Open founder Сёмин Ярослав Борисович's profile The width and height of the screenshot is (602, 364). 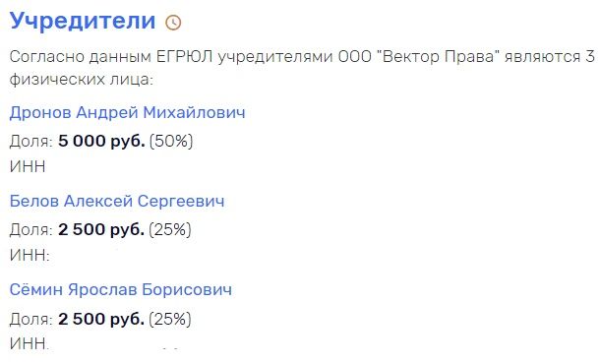tap(121, 289)
